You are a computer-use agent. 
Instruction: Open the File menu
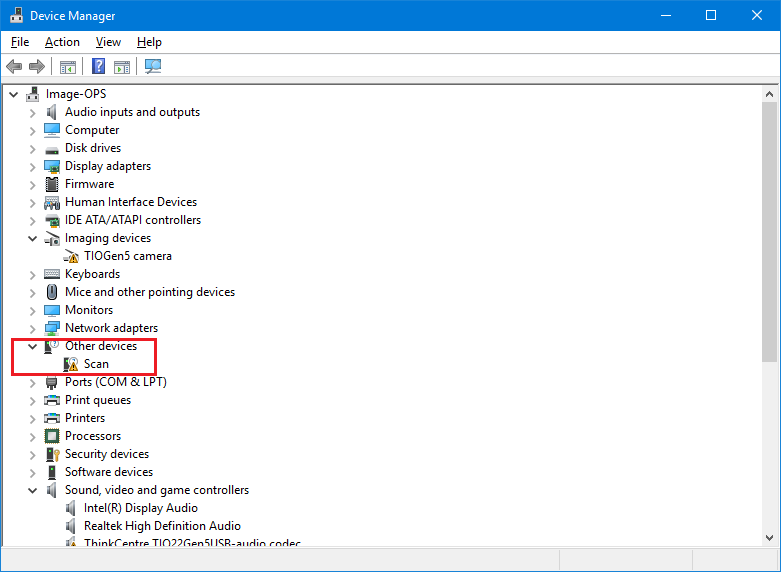[x=20, y=42]
